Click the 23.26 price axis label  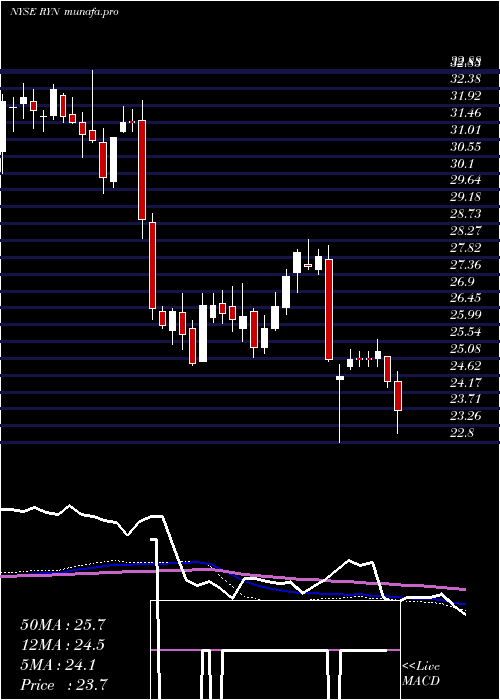coord(465,416)
